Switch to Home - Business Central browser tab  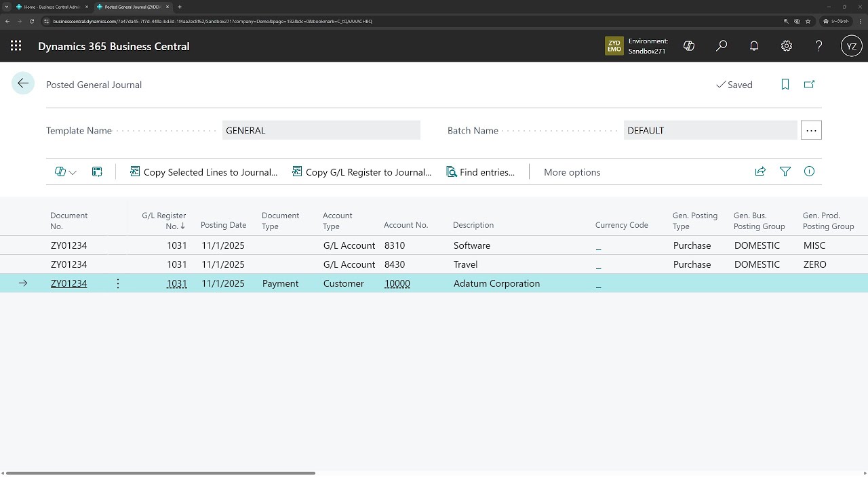coord(52,7)
